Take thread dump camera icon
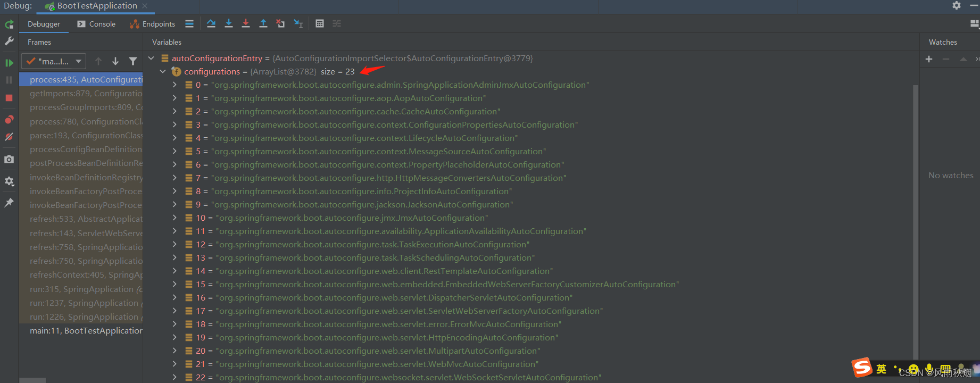The image size is (980, 383). (x=9, y=159)
